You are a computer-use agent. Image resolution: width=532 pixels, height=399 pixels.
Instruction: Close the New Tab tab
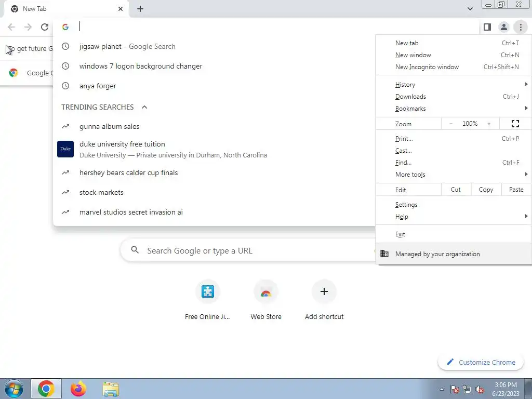tap(121, 9)
